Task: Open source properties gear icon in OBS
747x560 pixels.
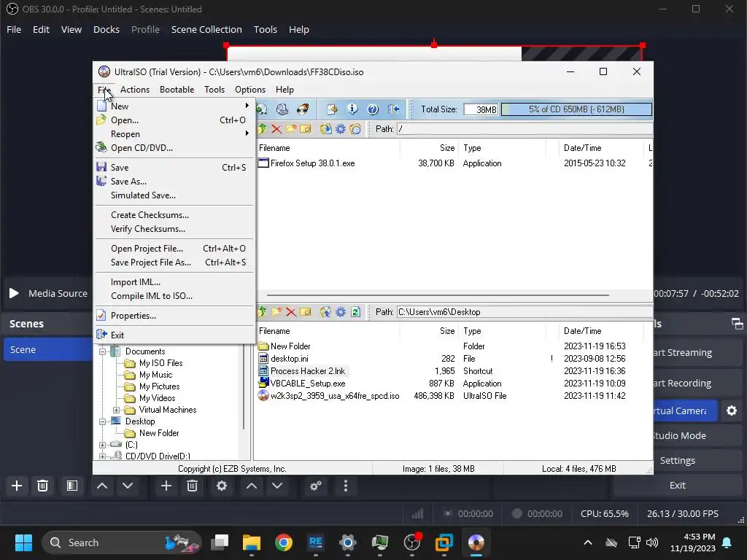Action: coord(222,486)
